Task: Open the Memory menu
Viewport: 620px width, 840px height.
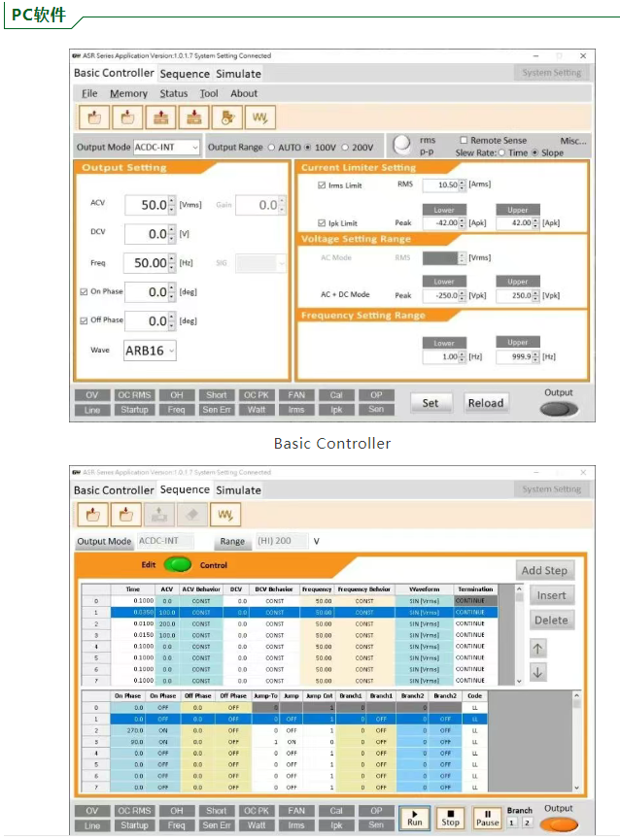Action: click(x=128, y=94)
